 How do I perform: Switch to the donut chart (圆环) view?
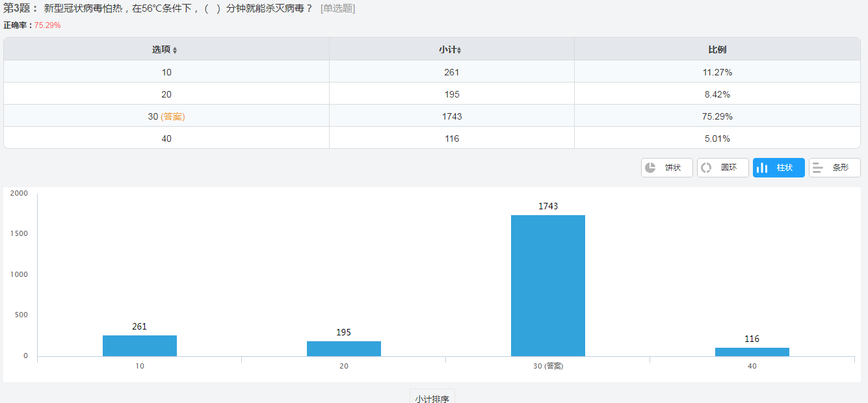pos(722,168)
